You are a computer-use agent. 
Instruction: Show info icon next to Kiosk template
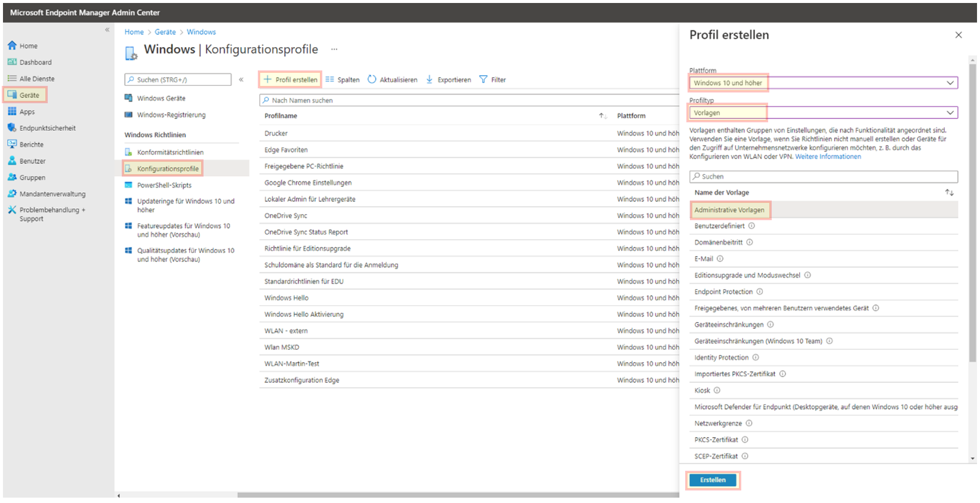pos(717,390)
